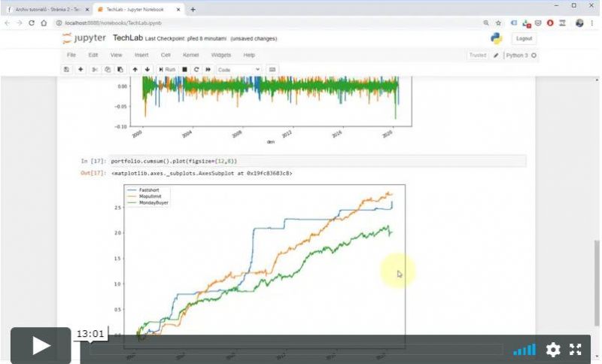The width and height of the screenshot is (602, 364).
Task: Open the Cell menu
Action: (x=166, y=55)
